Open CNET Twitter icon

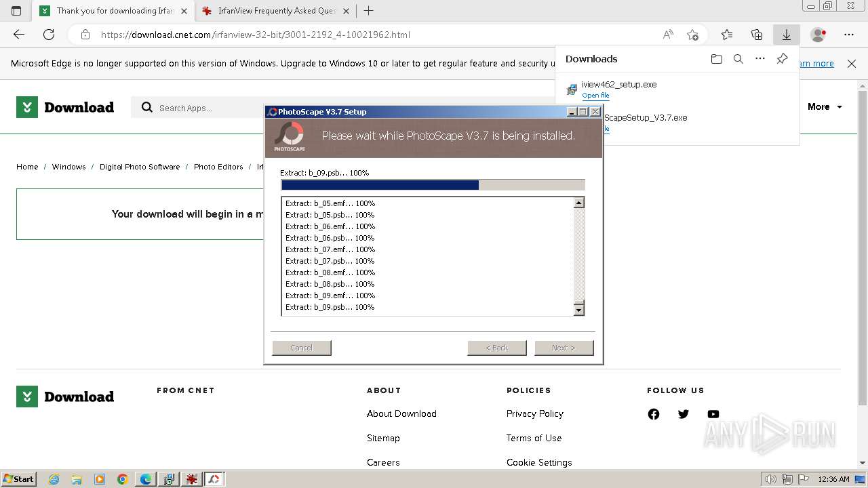point(684,414)
